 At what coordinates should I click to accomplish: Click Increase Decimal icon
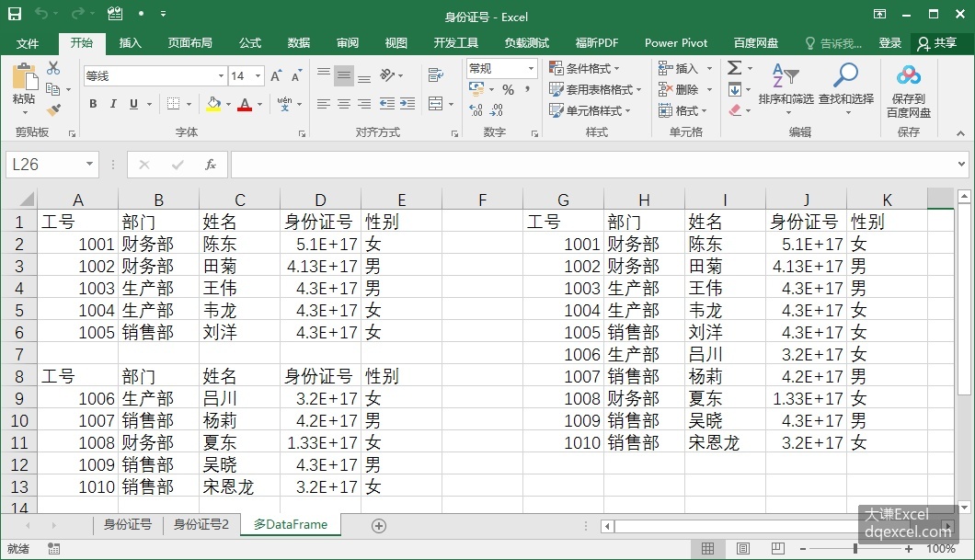pos(476,110)
